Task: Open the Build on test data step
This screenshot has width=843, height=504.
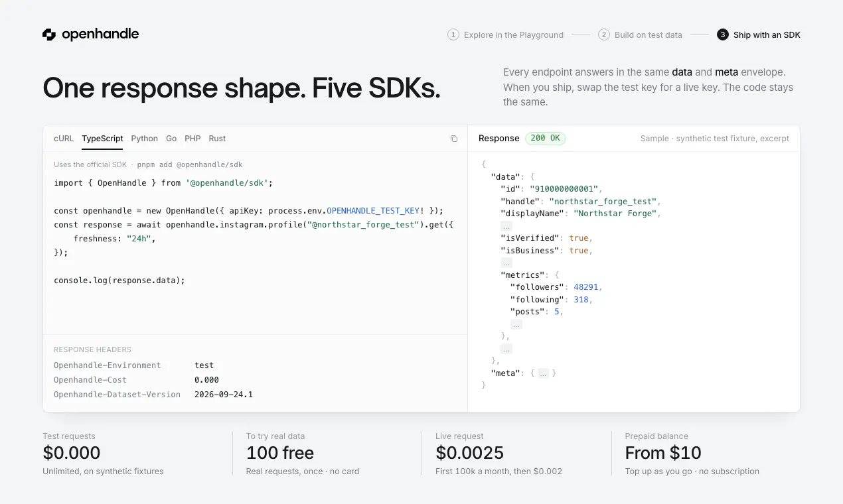Action: [640, 34]
